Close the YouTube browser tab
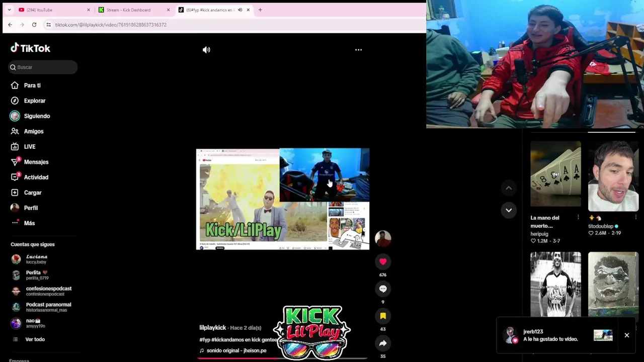Screen dimensions: 644x362 (x=89, y=10)
